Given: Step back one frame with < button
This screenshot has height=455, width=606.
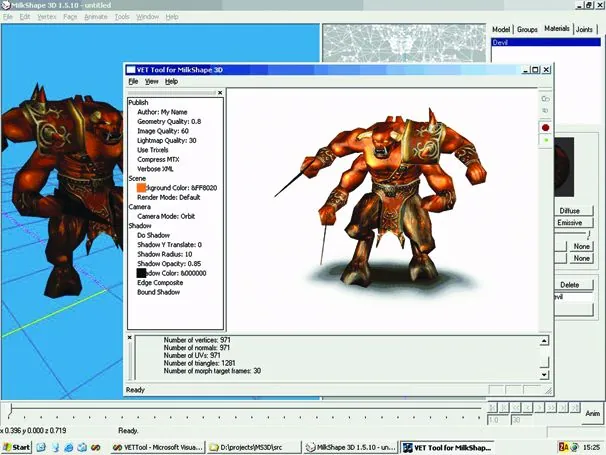Looking at the screenshot, I should [x=528, y=407].
